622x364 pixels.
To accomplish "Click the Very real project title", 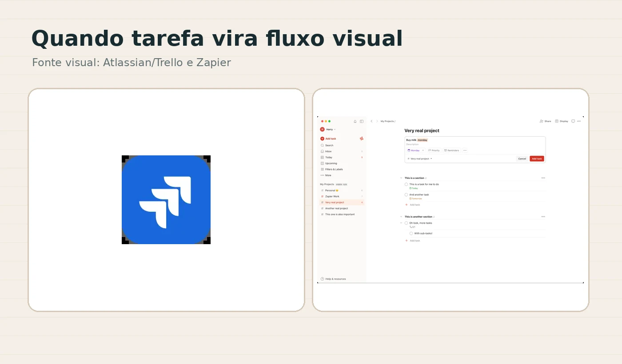I will (422, 131).
